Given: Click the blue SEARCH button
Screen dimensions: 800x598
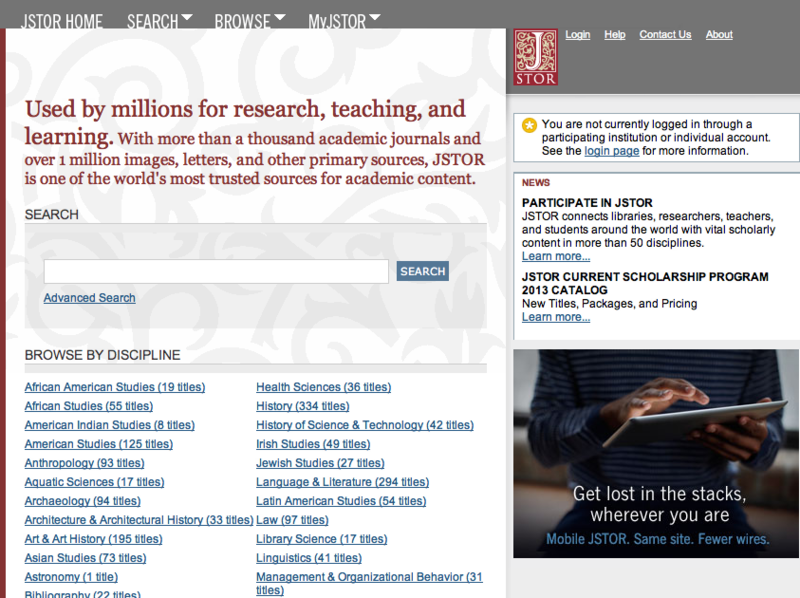Looking at the screenshot, I should point(422,271).
